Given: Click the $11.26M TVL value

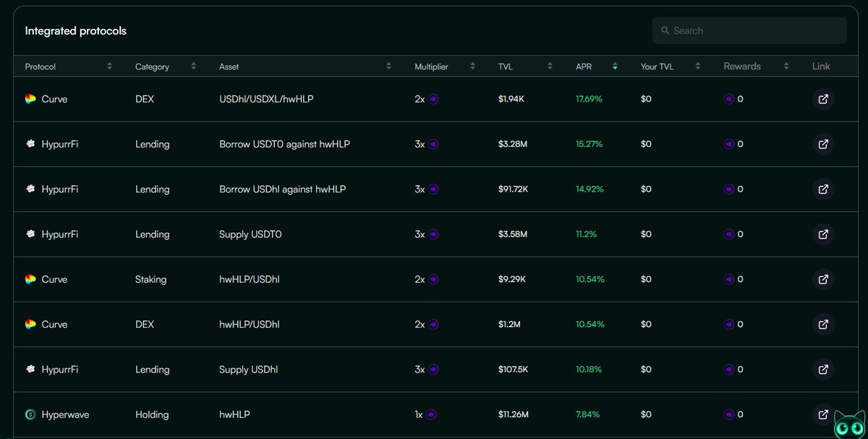Looking at the screenshot, I should coord(514,414).
